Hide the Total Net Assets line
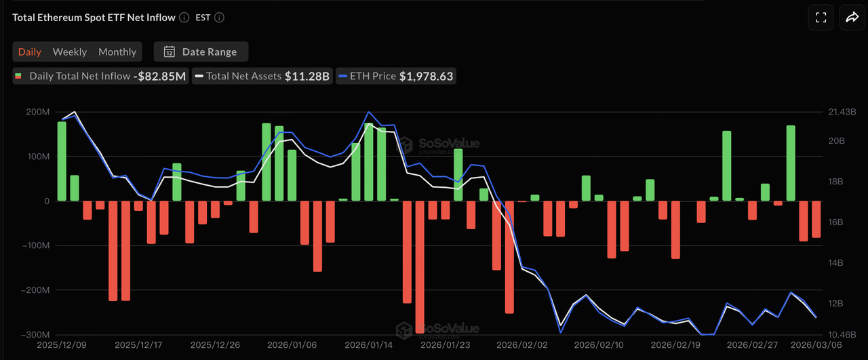Screen dimensions: 868x360 262,76
